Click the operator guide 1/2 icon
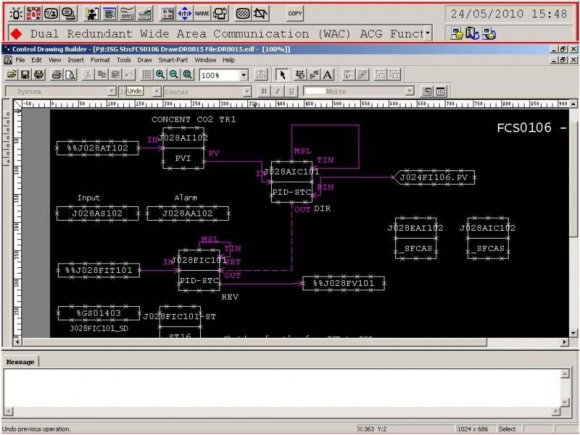The image size is (580, 435). 51,14
